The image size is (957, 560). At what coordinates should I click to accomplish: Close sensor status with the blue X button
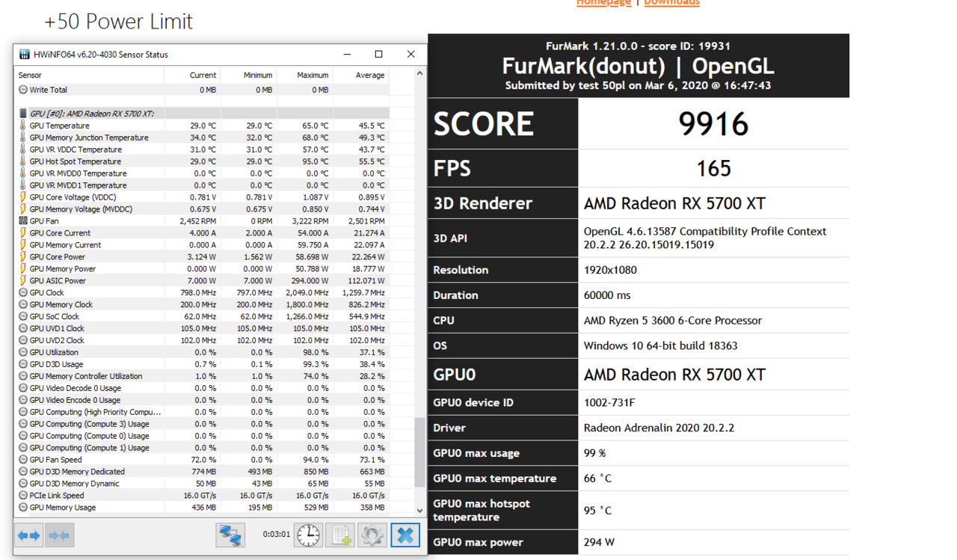click(405, 535)
